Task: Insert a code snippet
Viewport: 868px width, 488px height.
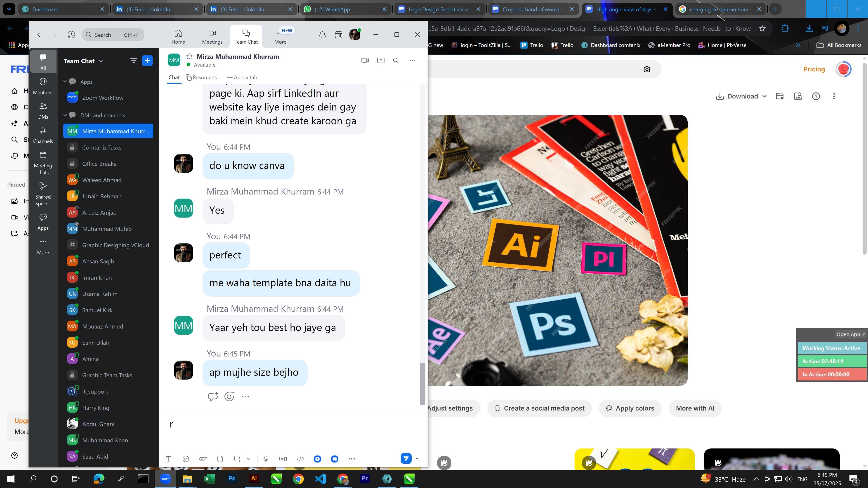Action: tap(300, 459)
